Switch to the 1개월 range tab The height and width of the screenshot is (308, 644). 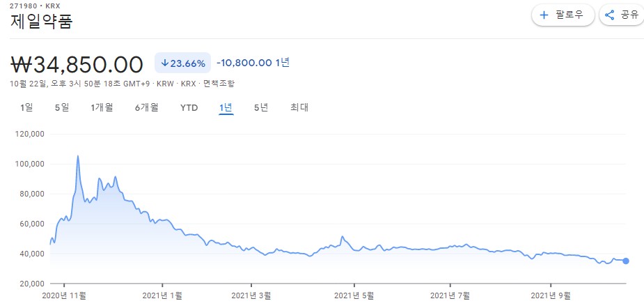tap(102, 108)
